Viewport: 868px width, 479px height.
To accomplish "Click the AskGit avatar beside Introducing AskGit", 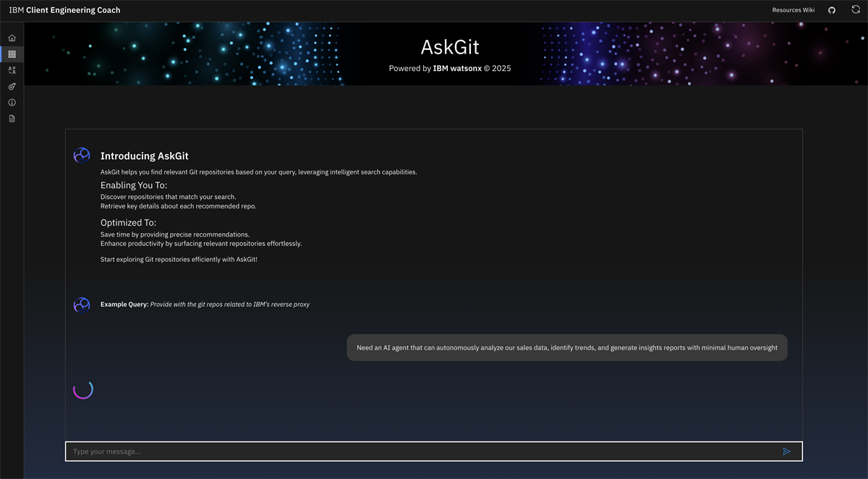I will 82,156.
